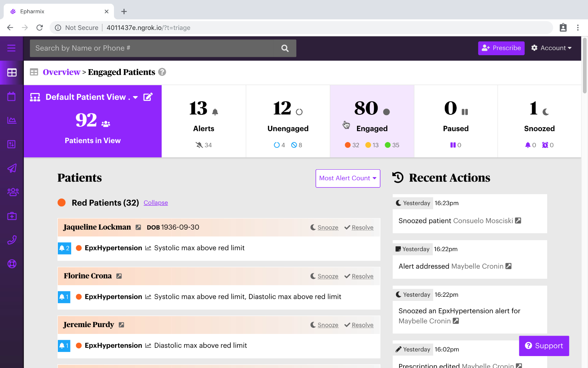Select the Engaged summary tab
Viewport: 588px width, 368px height.
click(372, 121)
